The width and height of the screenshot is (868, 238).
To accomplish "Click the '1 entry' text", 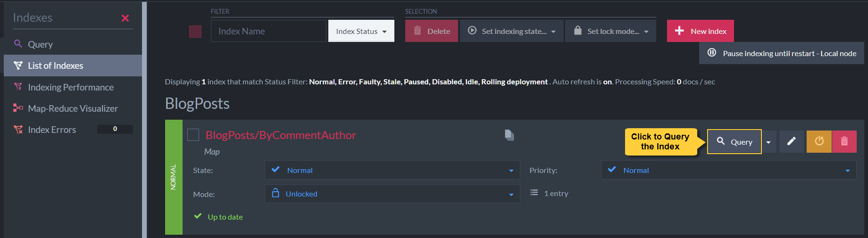I will pyautogui.click(x=556, y=194).
